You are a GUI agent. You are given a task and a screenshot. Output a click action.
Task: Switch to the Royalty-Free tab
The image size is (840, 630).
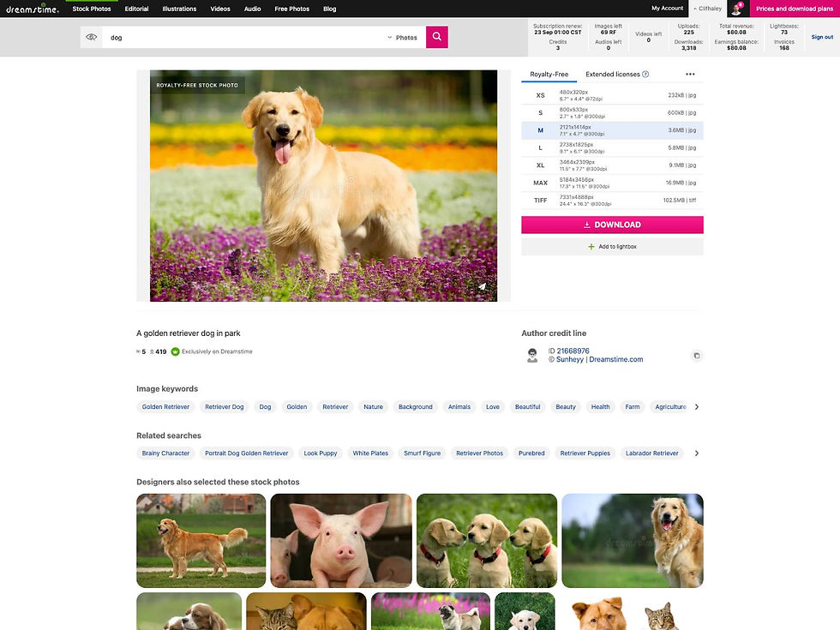549,75
